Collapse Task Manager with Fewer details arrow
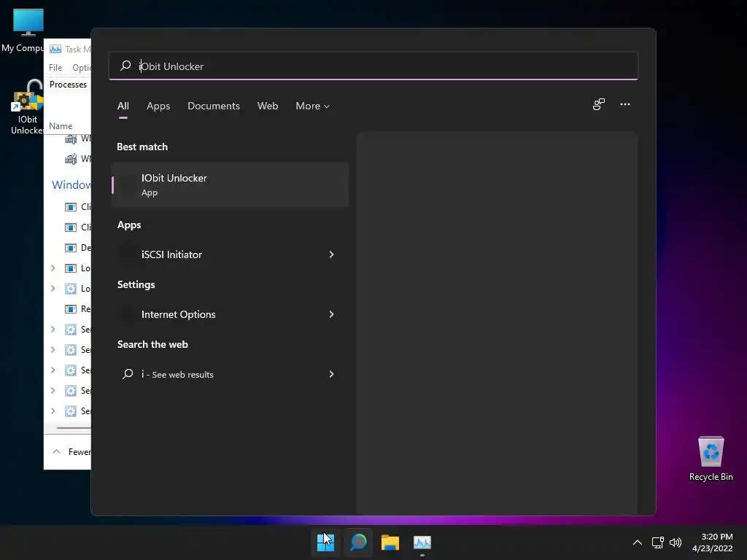Screen dimensions: 747x560 click(56, 451)
